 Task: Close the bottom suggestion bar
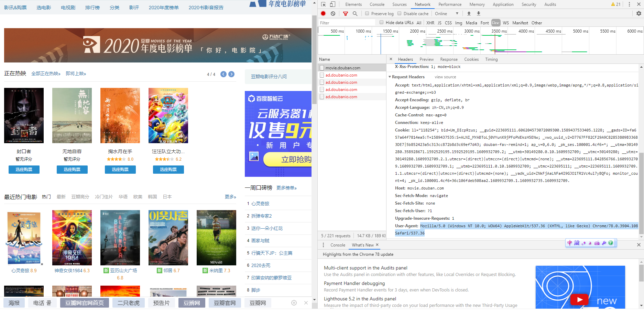[306, 303]
